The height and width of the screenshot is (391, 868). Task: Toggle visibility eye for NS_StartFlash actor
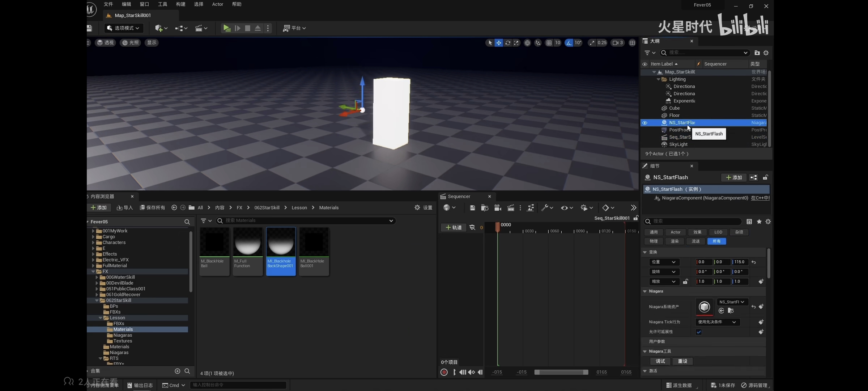(x=644, y=123)
